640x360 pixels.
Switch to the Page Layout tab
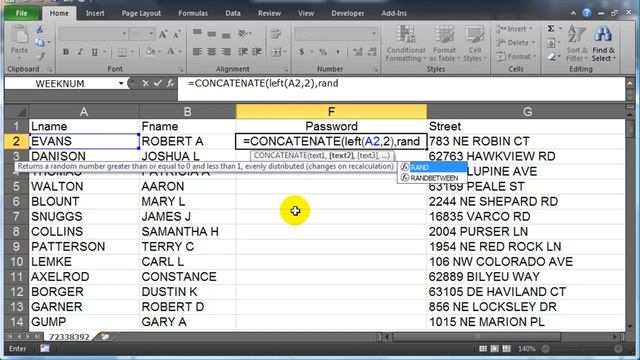click(x=141, y=13)
